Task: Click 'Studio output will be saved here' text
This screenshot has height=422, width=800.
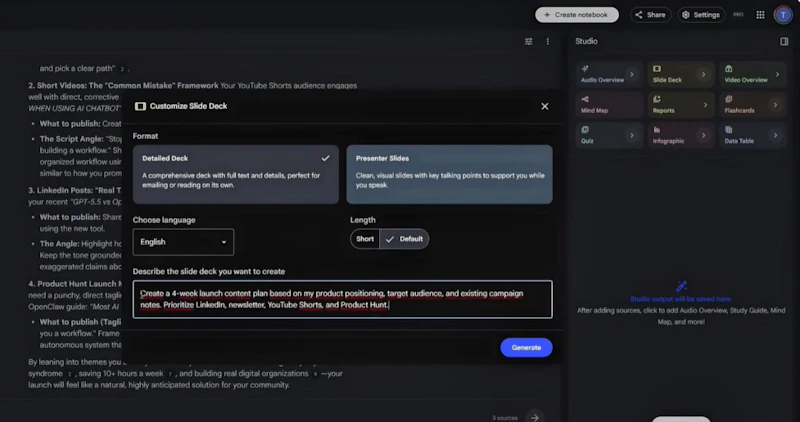Action: click(681, 299)
